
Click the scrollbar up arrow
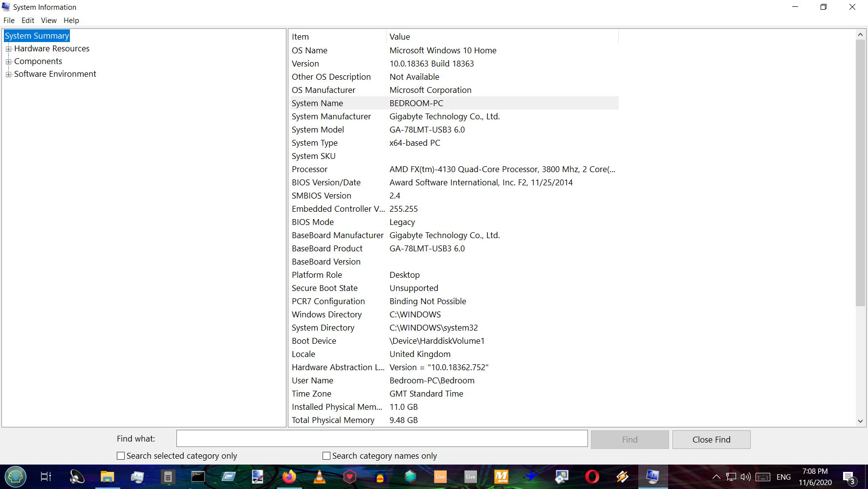860,35
